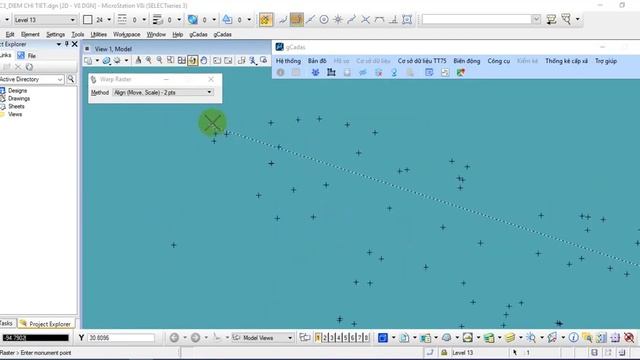Open the Biến động menu in gCadas
This screenshot has width=640, height=360.
(467, 61)
